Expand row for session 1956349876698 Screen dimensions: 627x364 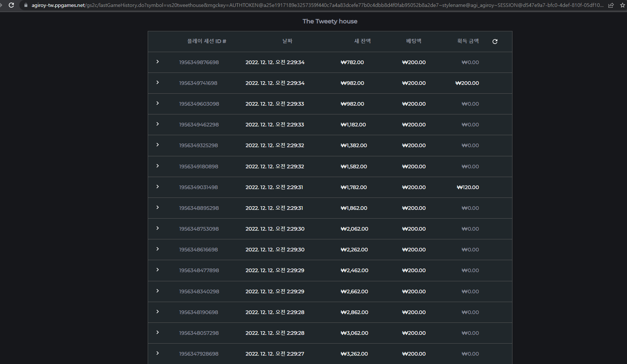158,62
